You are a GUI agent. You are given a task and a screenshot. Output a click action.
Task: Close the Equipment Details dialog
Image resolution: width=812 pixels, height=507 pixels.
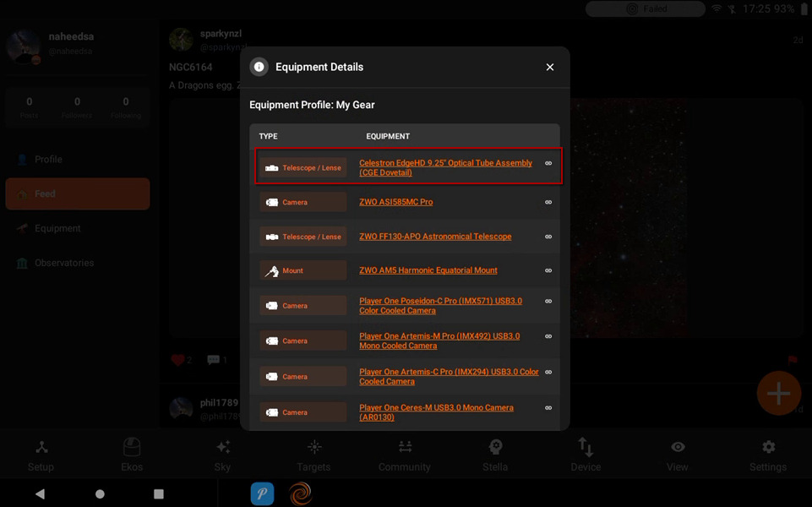coord(550,68)
